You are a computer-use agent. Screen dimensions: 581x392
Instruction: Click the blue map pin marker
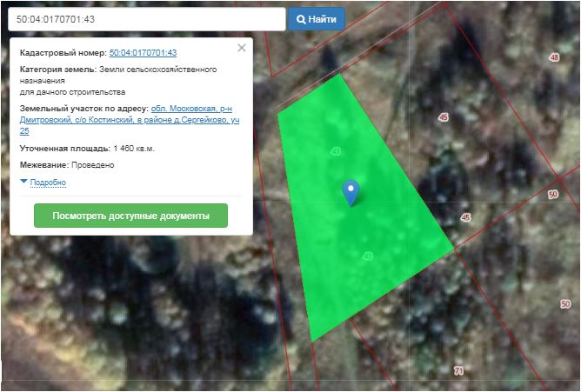(350, 191)
